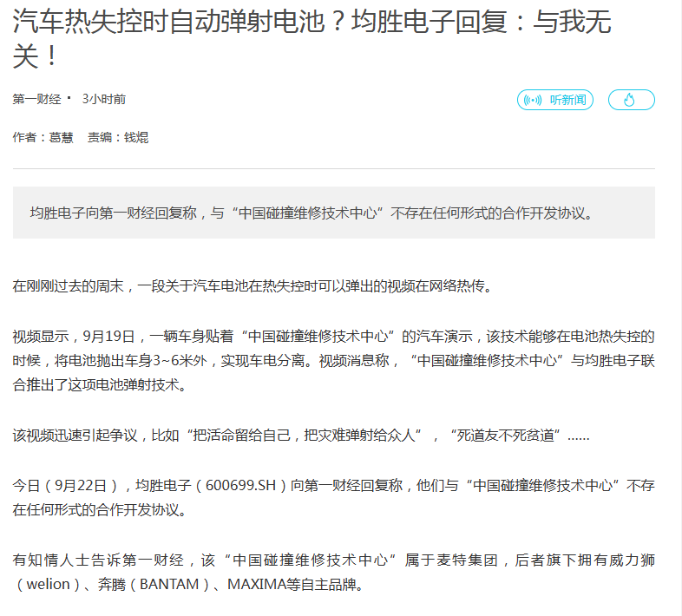The image size is (682, 616).
Task: Click the quote 死道友不死贫道
Action: [x=505, y=435]
